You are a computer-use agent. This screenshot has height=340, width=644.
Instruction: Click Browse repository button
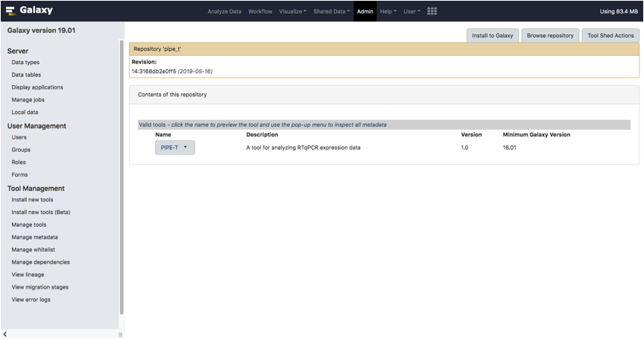(x=550, y=36)
